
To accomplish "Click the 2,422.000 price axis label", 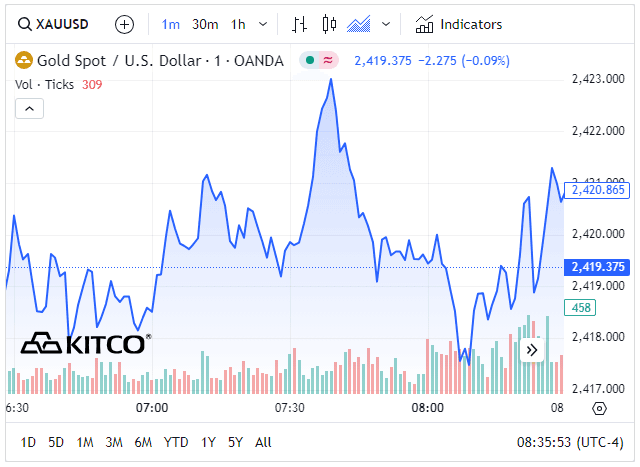I will tap(598, 131).
